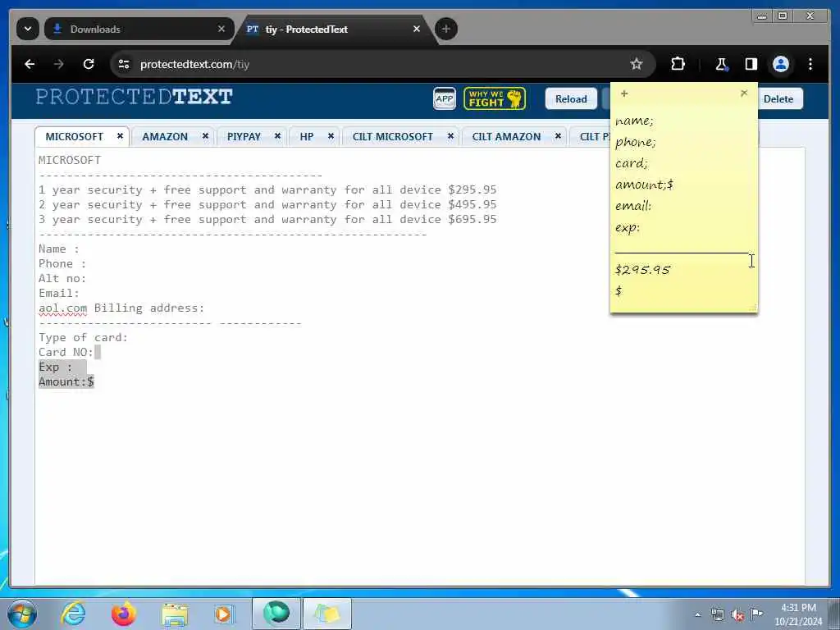
Task: Add a new sticky note with plus icon
Action: point(624,94)
